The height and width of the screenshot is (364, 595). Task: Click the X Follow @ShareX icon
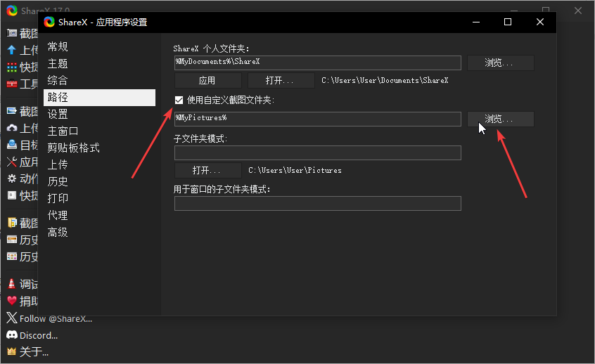[x=11, y=318]
